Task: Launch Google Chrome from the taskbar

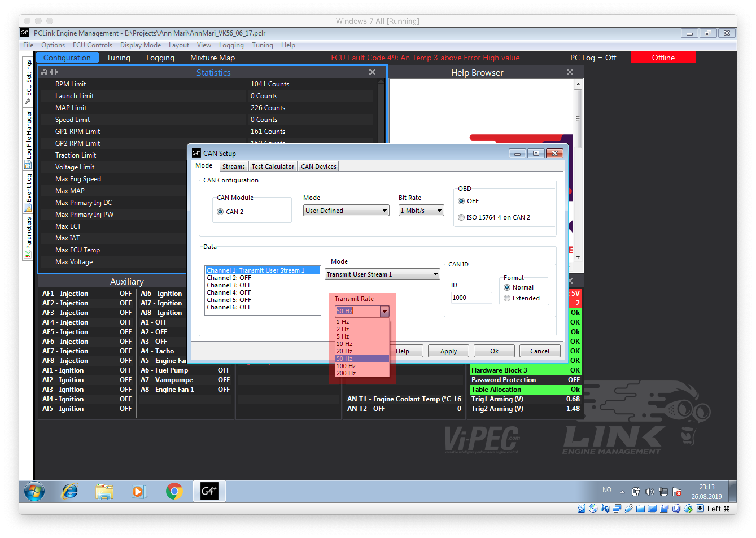Action: (174, 491)
